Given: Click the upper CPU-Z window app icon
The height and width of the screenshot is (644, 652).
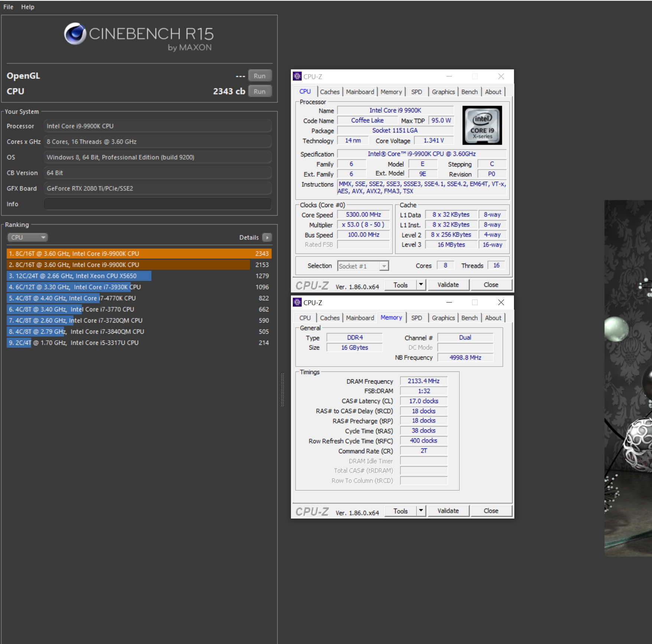Looking at the screenshot, I should point(297,76).
